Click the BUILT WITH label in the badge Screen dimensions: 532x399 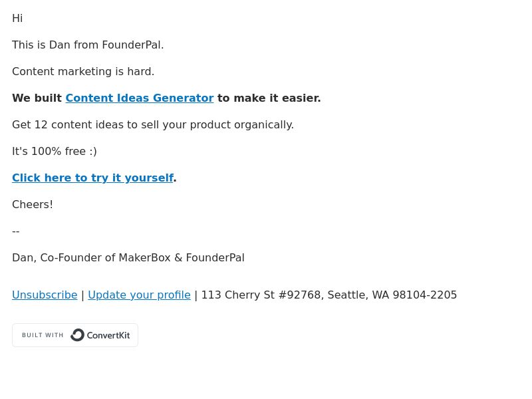(43, 335)
